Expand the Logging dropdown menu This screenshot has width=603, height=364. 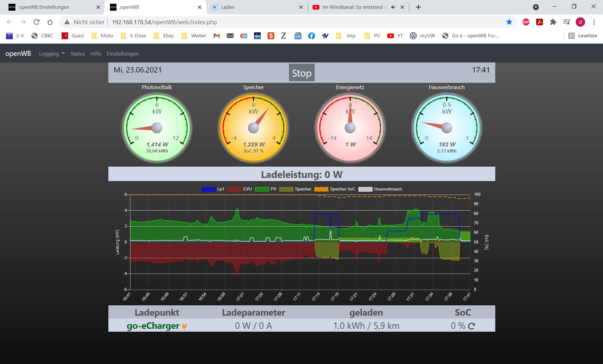[52, 54]
